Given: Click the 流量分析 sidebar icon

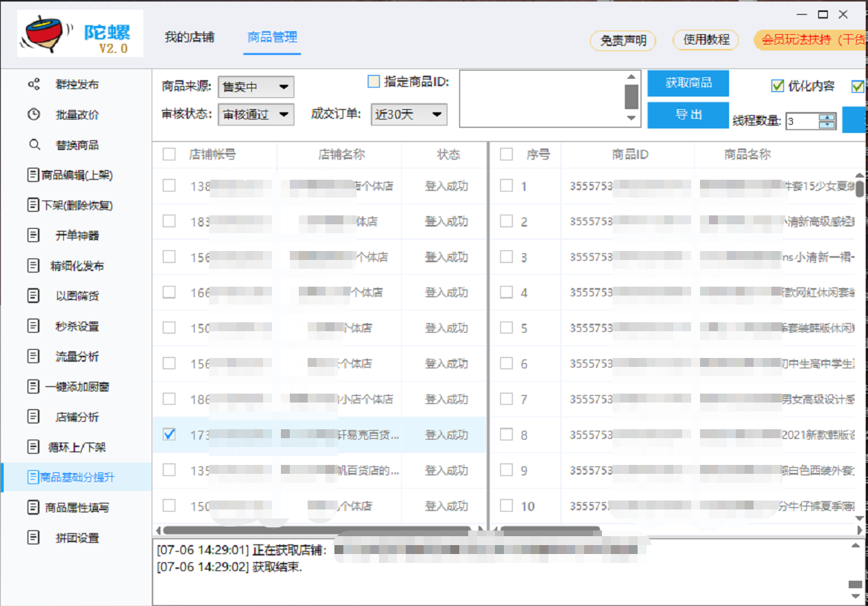Looking at the screenshot, I should point(33,356).
